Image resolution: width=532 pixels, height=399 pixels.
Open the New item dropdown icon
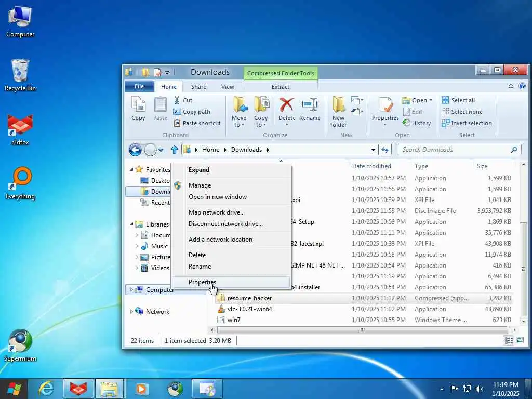(x=357, y=100)
